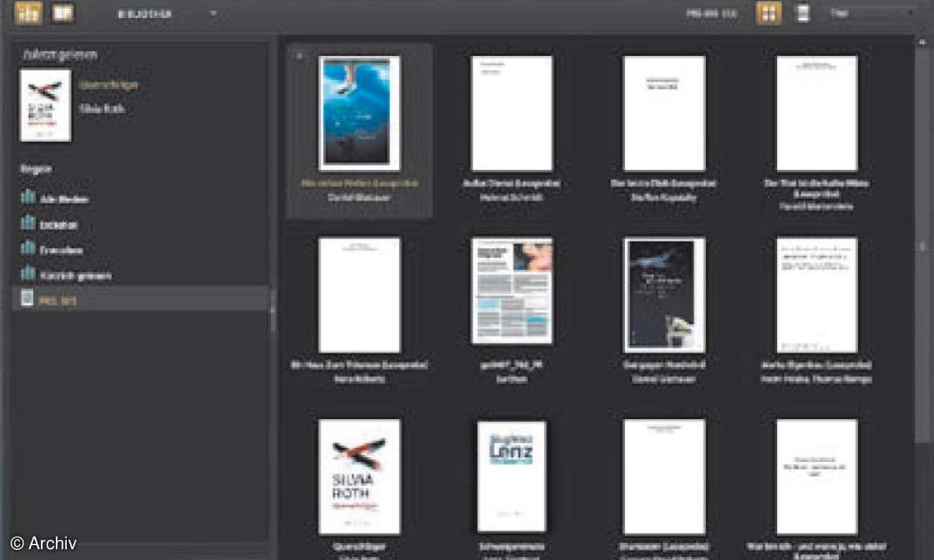Select the Marke Eigenbau book thumbnail
This screenshot has height=560, width=934.
click(816, 296)
